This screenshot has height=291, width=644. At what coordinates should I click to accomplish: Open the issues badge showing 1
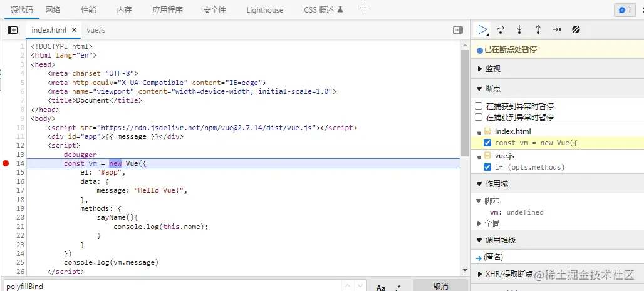click(x=625, y=10)
